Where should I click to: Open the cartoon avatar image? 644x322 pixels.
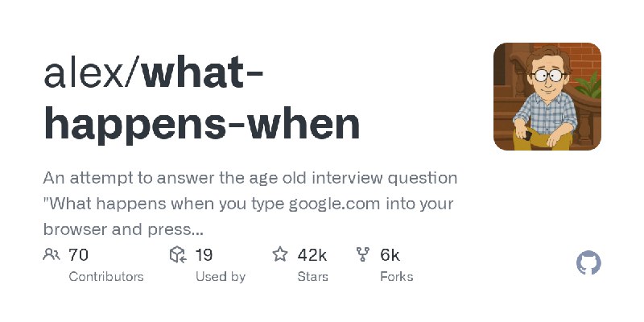(547, 97)
